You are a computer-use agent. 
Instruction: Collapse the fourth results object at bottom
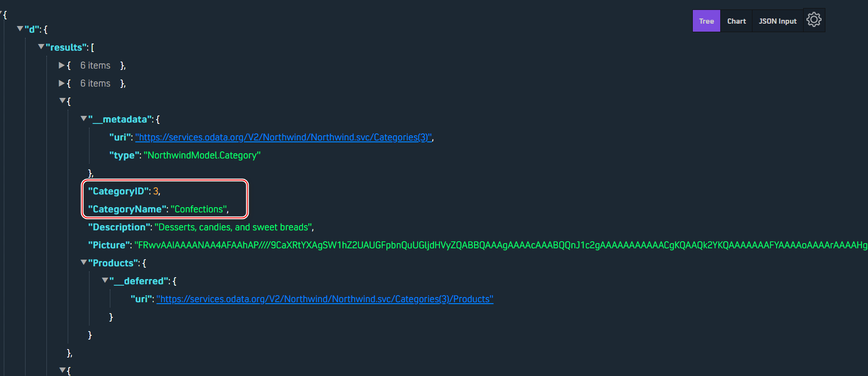pos(63,370)
